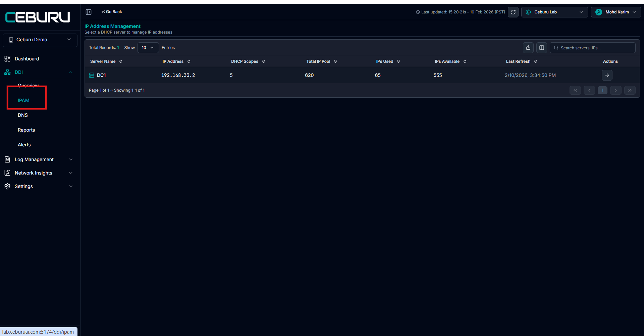Select page 1 in pagination
This screenshot has width=644, height=336.
pos(602,90)
